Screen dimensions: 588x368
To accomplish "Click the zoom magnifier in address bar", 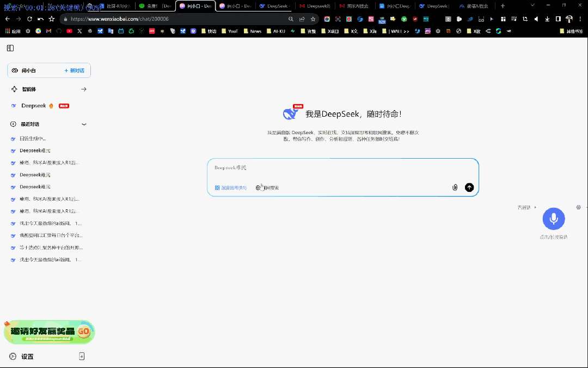I will (291, 19).
